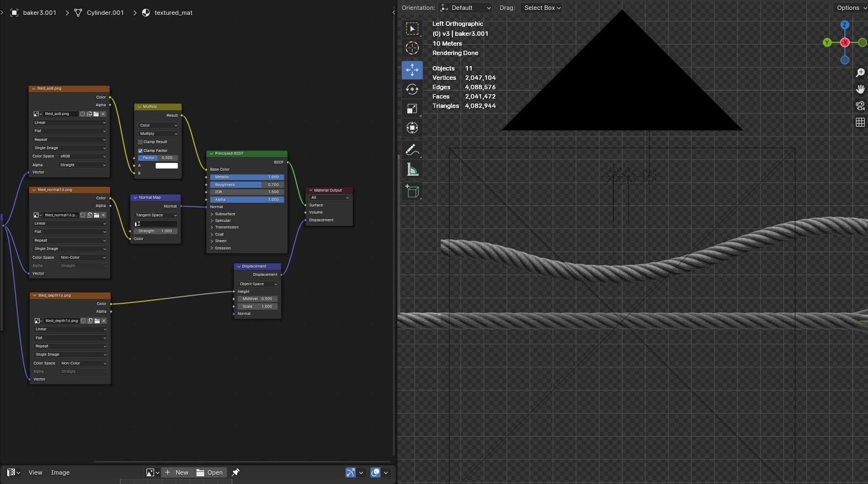Activate the 3D Cursor tool

[412, 48]
